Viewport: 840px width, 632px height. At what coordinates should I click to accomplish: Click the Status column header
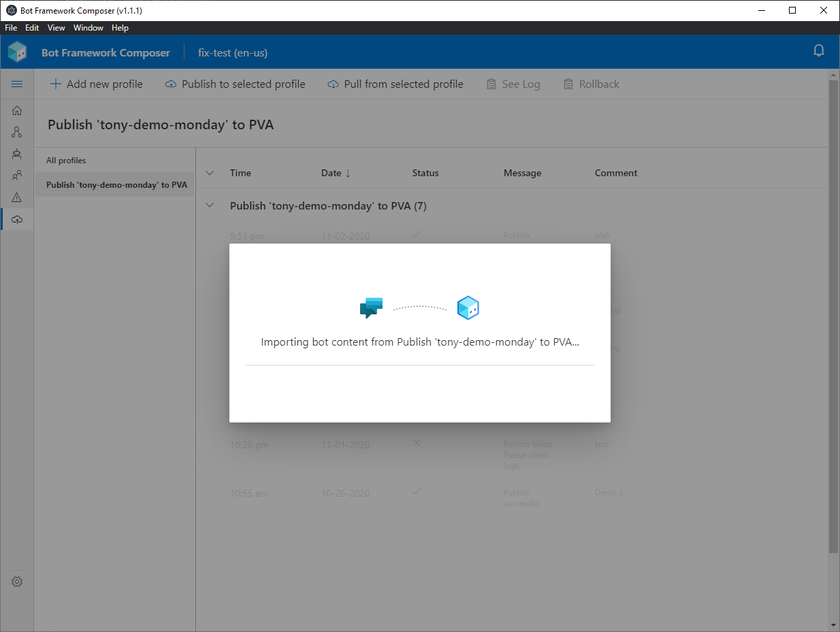coord(425,173)
